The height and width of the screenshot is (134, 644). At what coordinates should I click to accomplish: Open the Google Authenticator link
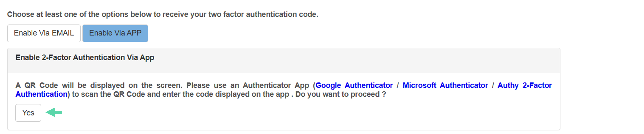coord(354,85)
